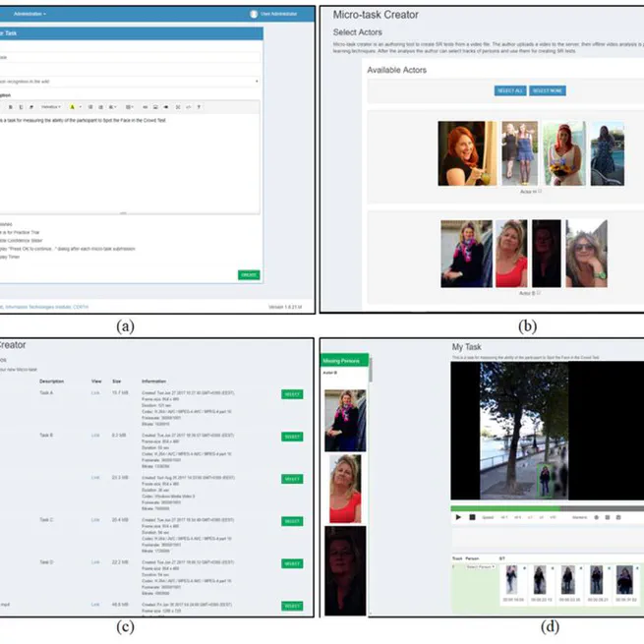
Task: Open the Administration menu in top bar
Action: tap(29, 14)
